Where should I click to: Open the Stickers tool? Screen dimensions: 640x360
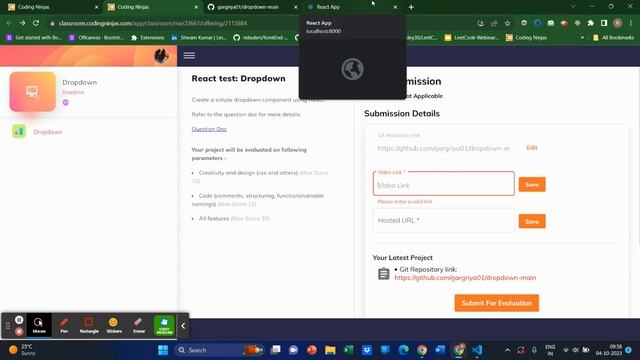point(114,325)
